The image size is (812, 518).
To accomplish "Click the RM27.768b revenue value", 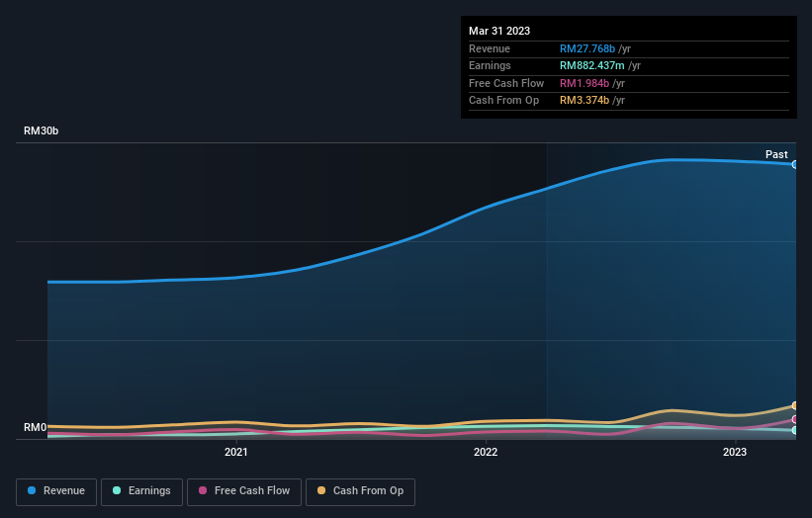I will pyautogui.click(x=587, y=48).
